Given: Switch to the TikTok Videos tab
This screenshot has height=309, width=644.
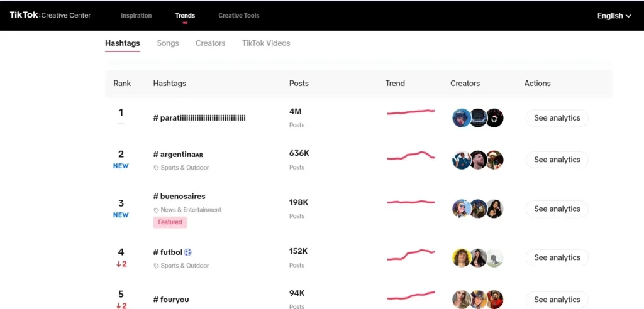Looking at the screenshot, I should [266, 43].
